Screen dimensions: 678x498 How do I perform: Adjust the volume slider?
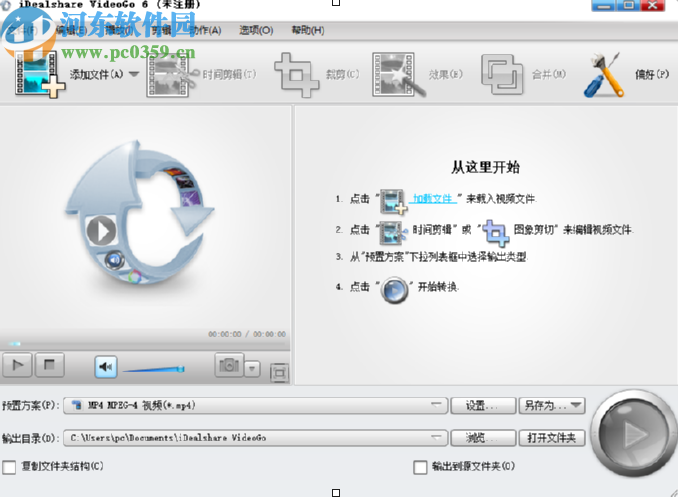[154, 369]
